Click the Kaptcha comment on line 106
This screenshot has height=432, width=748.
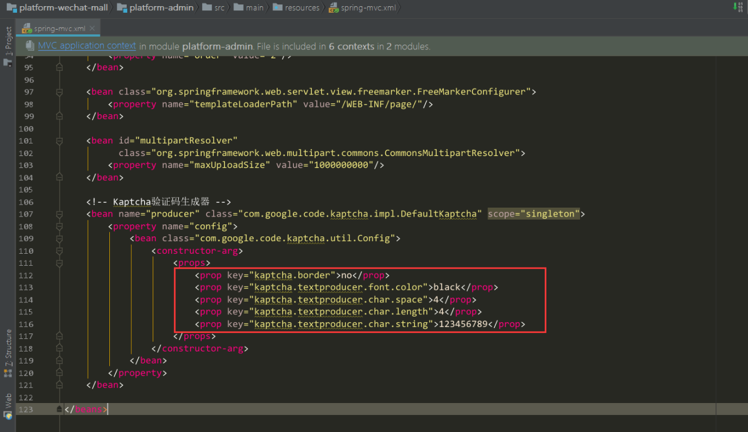(158, 202)
